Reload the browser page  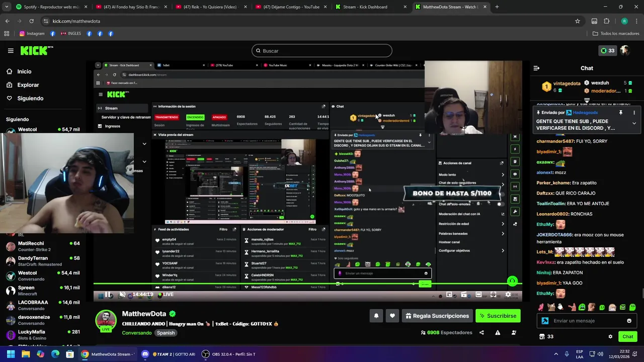point(31,21)
